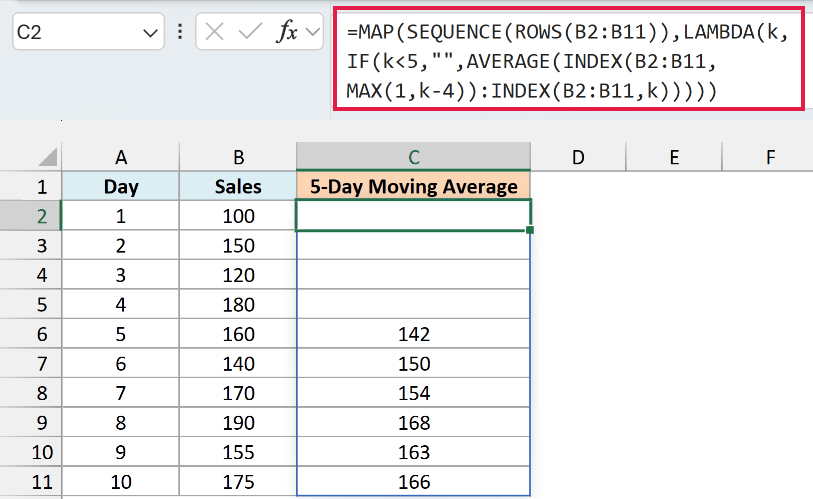This screenshot has height=499, width=813.
Task: Click the vertical dots handle beside Name Box
Action: pos(180,32)
